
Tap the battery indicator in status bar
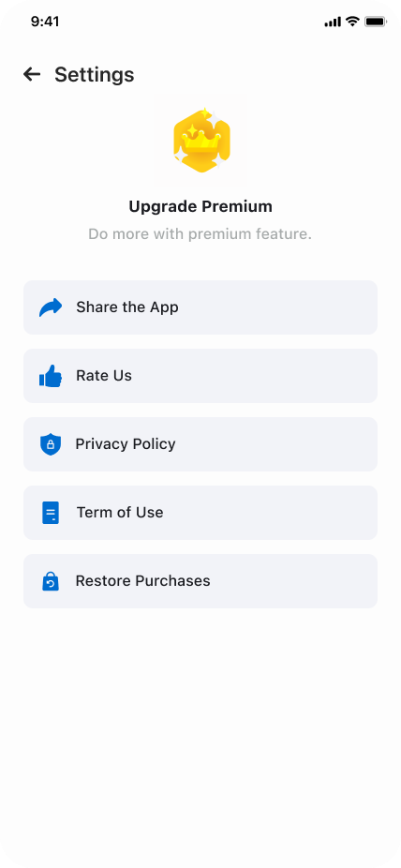click(376, 22)
